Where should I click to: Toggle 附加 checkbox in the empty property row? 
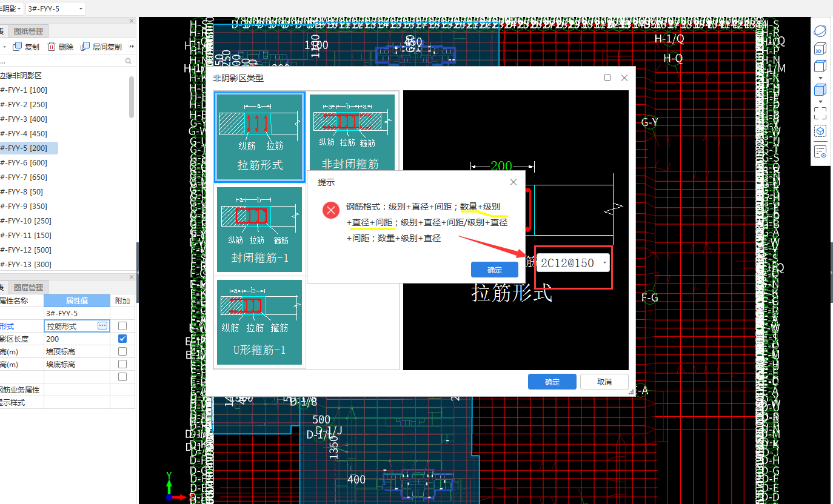(122, 377)
